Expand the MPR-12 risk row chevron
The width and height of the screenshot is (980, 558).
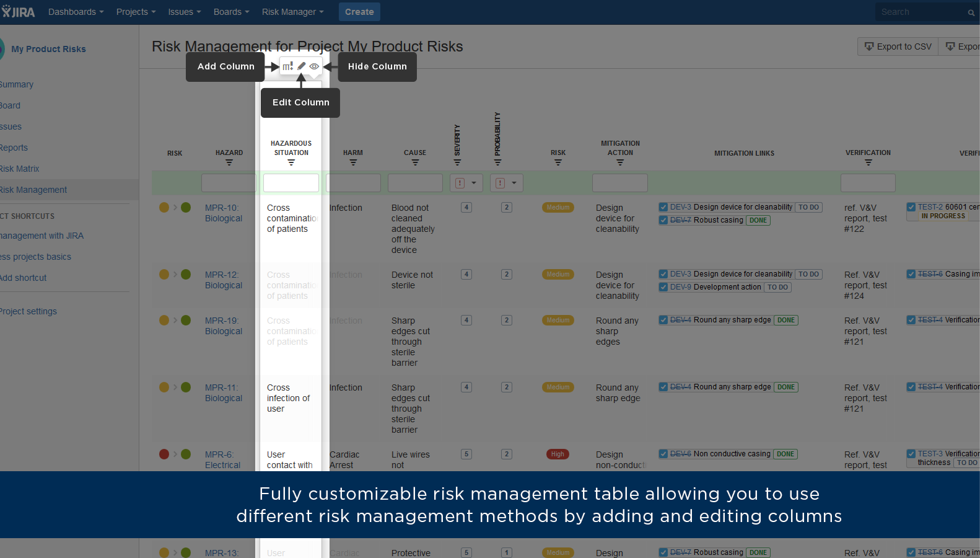(175, 275)
